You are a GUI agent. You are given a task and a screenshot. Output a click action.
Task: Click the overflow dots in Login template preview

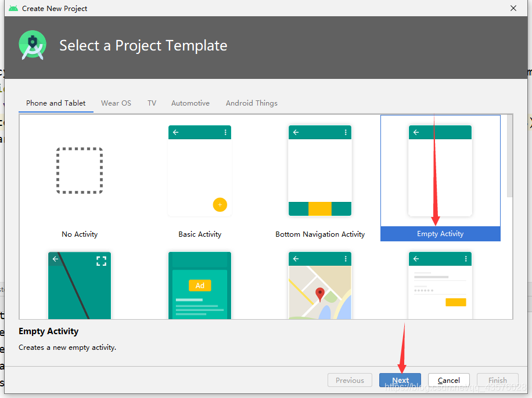click(466, 259)
